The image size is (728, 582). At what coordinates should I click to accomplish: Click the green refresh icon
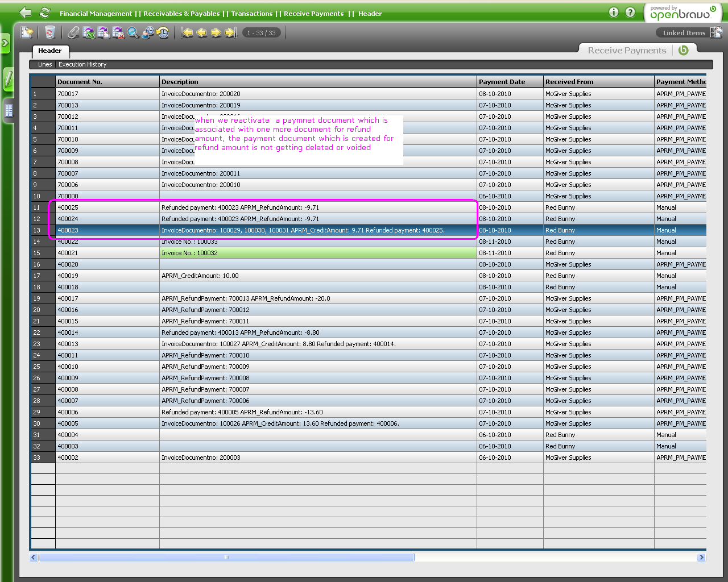pyautogui.click(x=44, y=13)
